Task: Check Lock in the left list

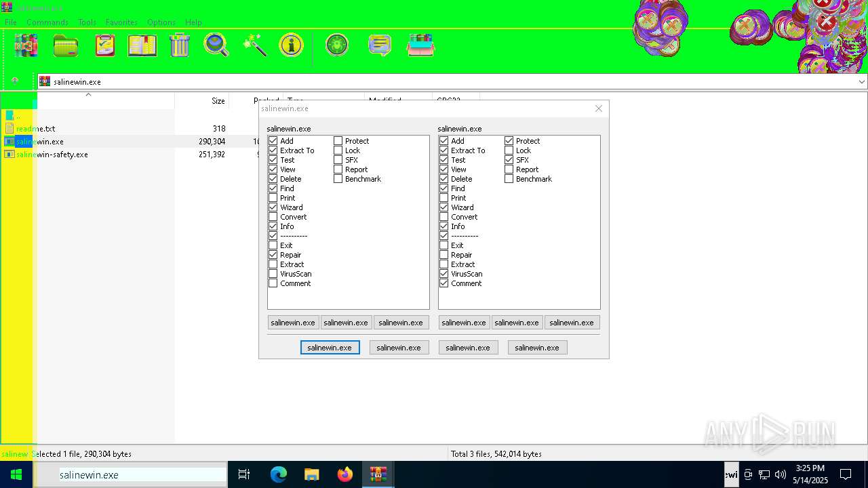Action: click(x=338, y=150)
